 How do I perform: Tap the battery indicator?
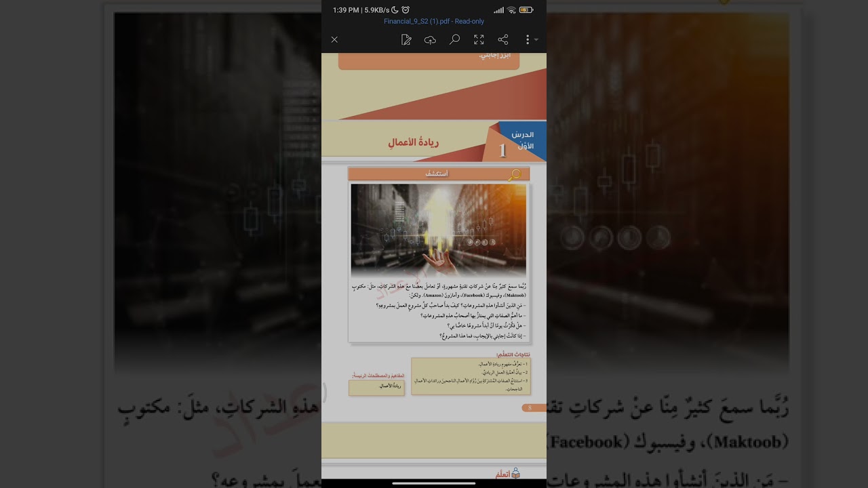pos(526,9)
